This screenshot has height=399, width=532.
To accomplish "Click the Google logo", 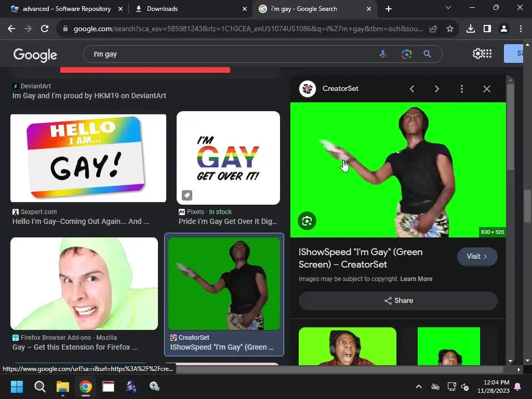I will pyautogui.click(x=35, y=55).
